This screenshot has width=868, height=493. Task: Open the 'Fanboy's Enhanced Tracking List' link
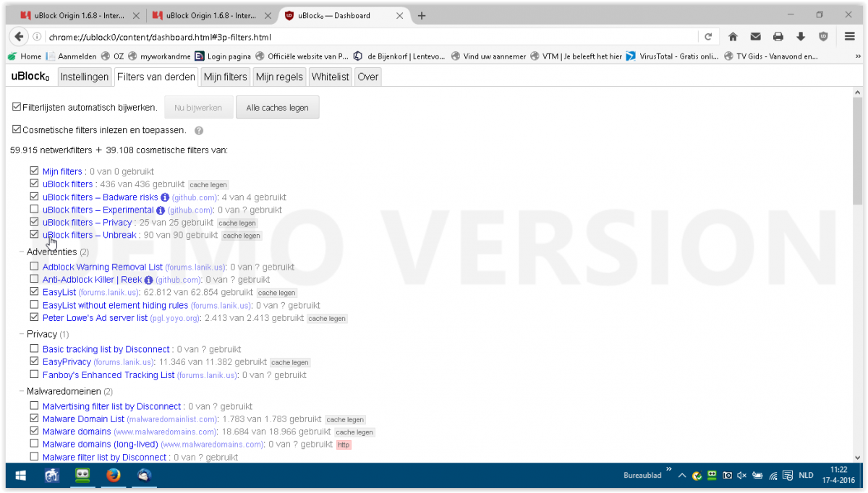point(109,375)
